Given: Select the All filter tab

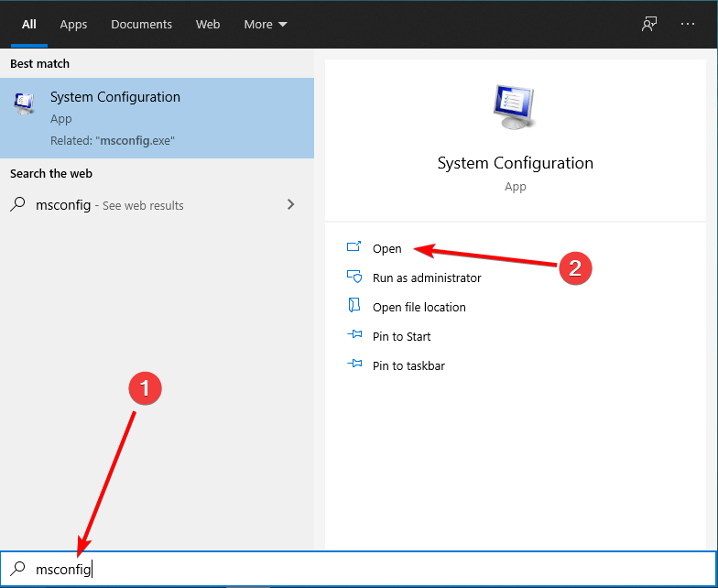Looking at the screenshot, I should click(x=29, y=25).
